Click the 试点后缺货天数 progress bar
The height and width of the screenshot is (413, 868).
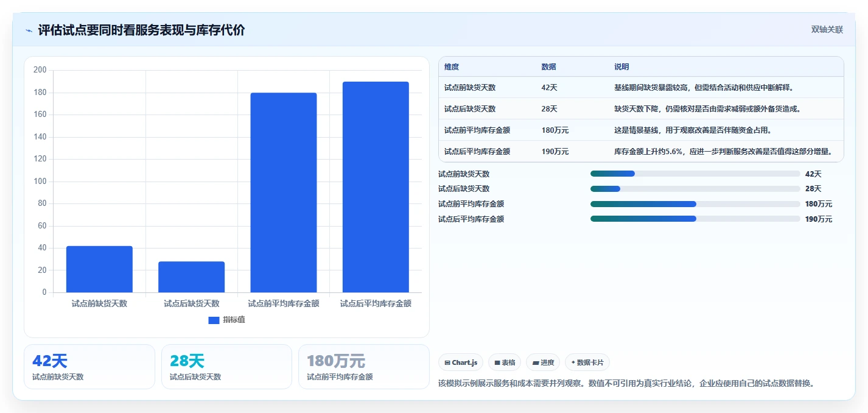695,189
